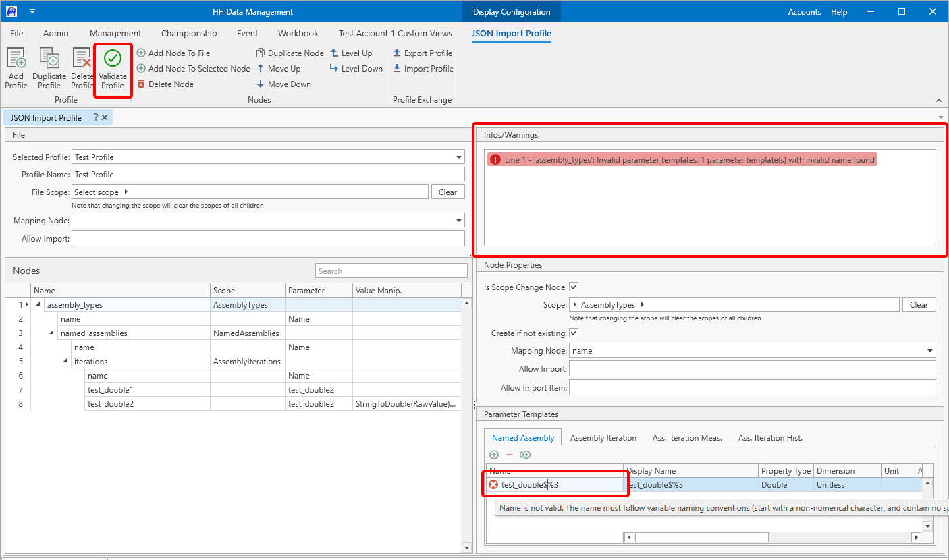Click the red remove parameter template icon
Screen dimensions: 949x560
tap(510, 455)
